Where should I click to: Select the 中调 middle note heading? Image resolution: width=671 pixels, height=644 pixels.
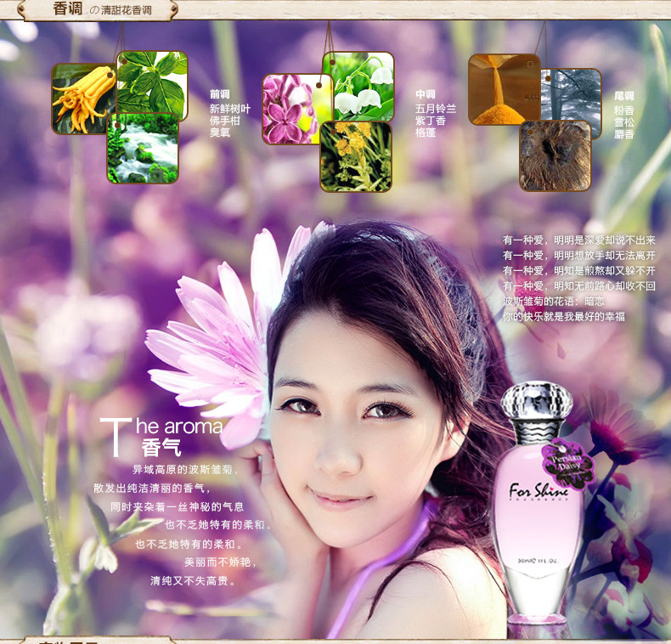coord(426,94)
